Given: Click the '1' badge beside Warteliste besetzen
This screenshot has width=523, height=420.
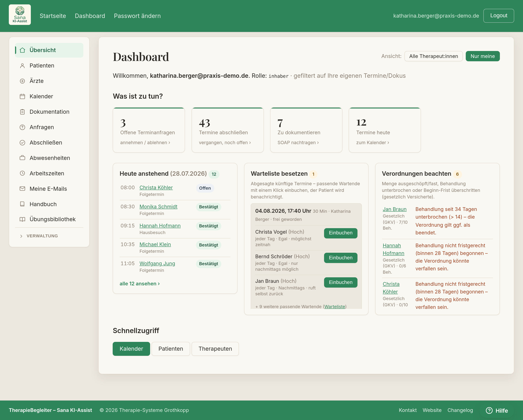Looking at the screenshot, I should [x=313, y=174].
